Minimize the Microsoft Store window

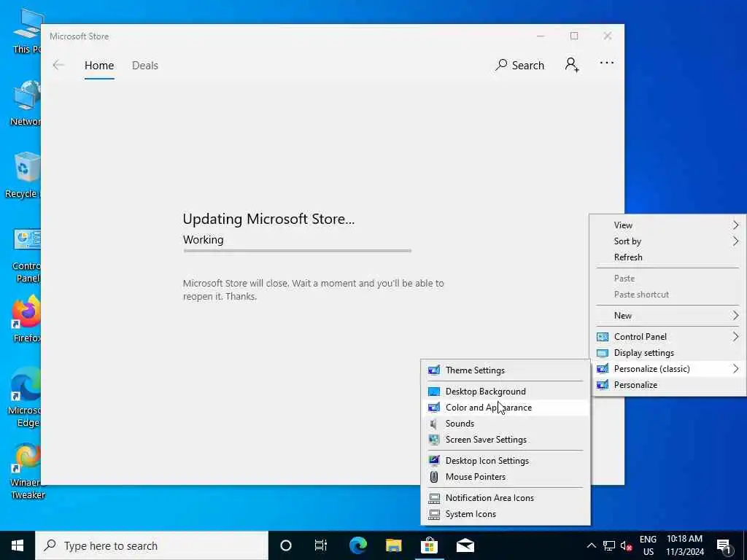541,36
